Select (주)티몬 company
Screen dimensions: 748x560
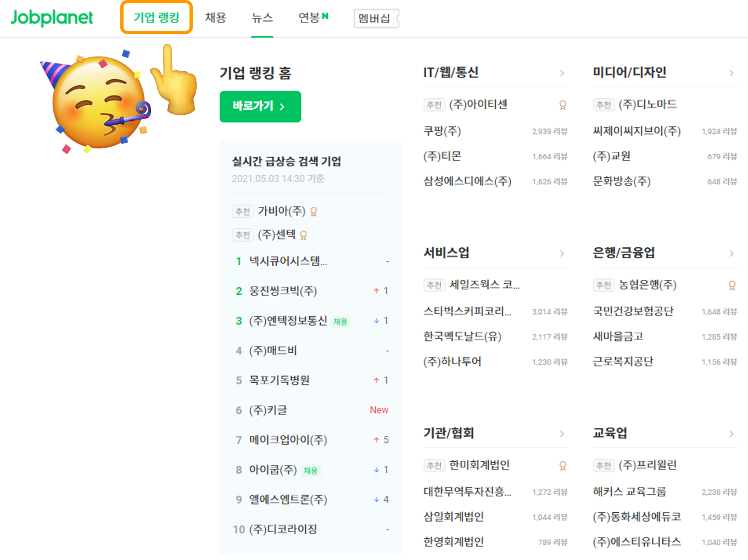[x=442, y=156]
